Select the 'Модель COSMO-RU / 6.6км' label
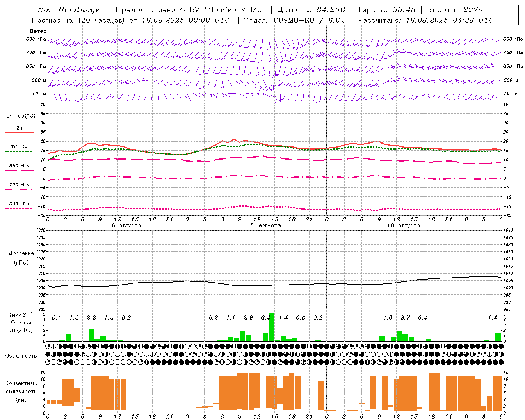Image resolution: width=525 pixels, height=420 pixels. click(x=295, y=20)
